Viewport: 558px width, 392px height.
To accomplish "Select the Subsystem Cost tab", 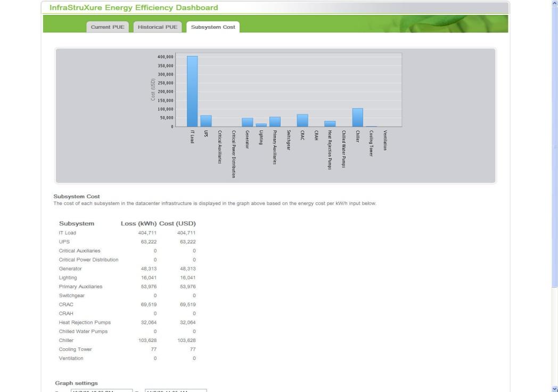I will click(213, 27).
